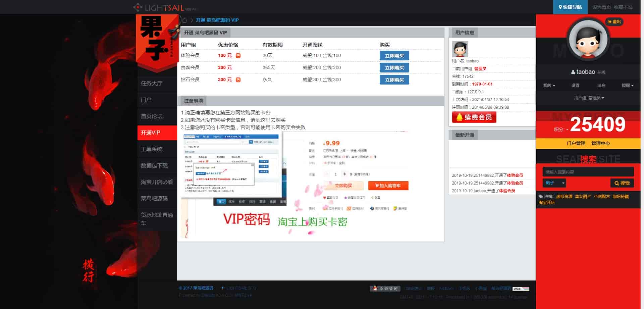644x309 pixels.
Task: Click hot search tag 淘宝开店
Action: [x=547, y=203]
